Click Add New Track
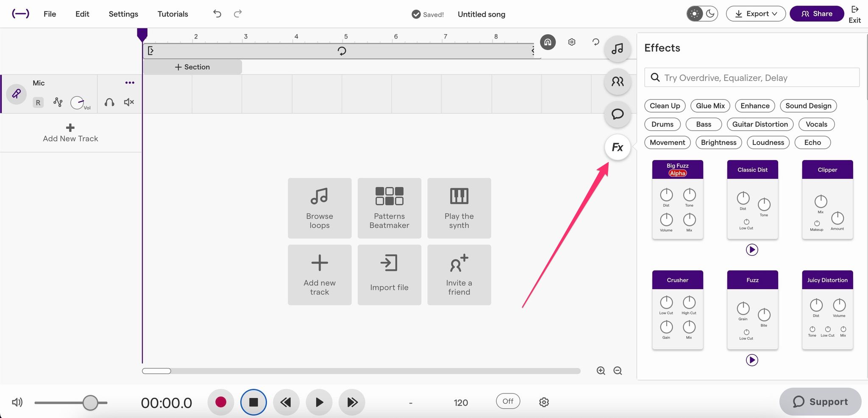This screenshot has width=868, height=418. click(x=70, y=133)
